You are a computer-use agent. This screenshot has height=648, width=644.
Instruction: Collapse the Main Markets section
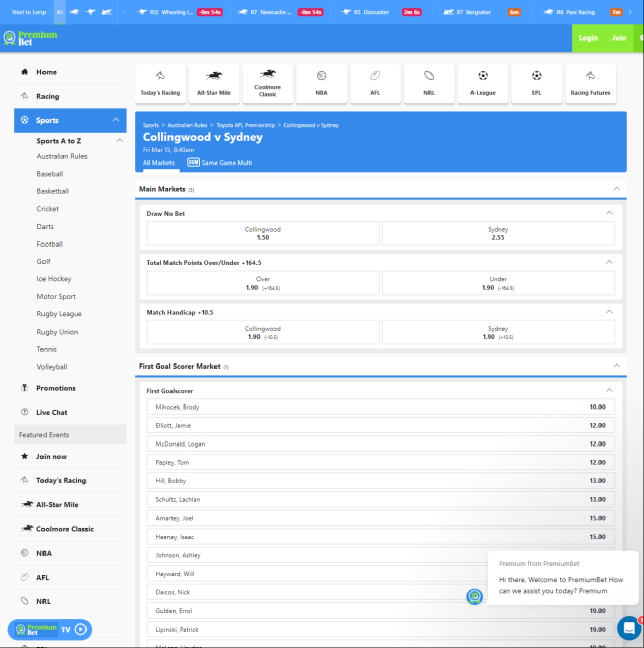(617, 189)
